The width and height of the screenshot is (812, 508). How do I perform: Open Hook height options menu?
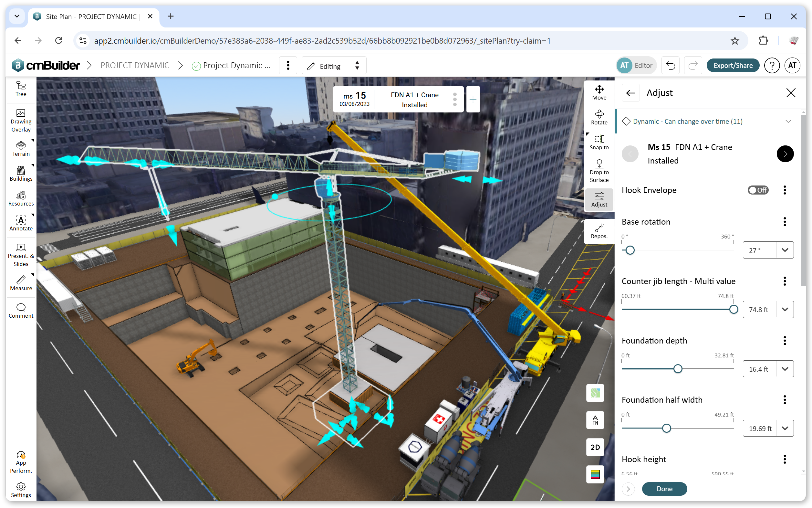coord(785,459)
